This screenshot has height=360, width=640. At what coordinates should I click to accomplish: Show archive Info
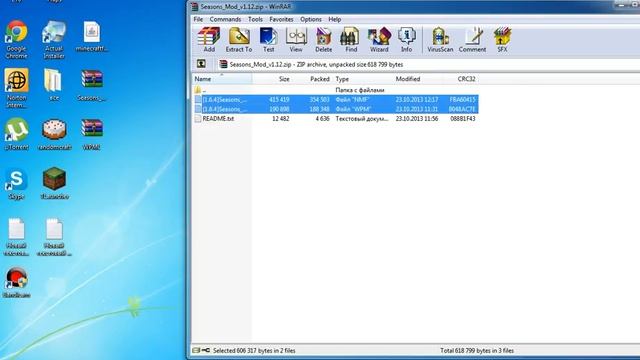(406, 40)
